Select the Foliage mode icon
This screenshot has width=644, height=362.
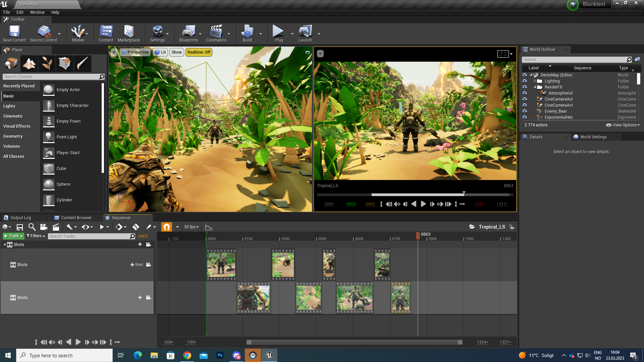click(x=47, y=63)
